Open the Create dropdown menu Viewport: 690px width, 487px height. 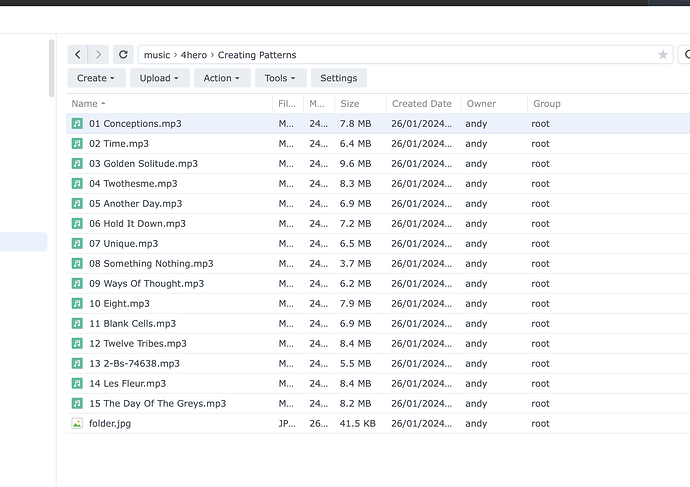(x=96, y=78)
